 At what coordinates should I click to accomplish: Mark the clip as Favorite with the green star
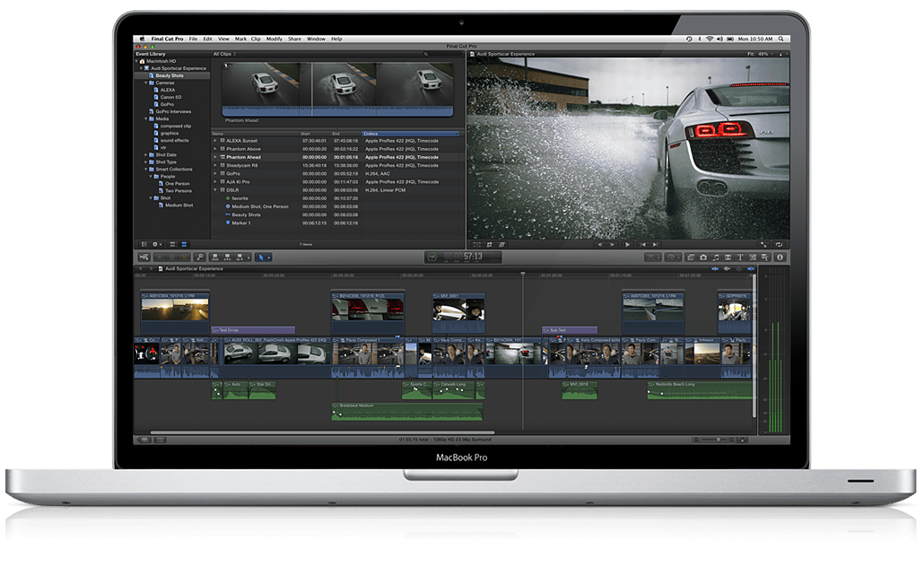point(159,257)
